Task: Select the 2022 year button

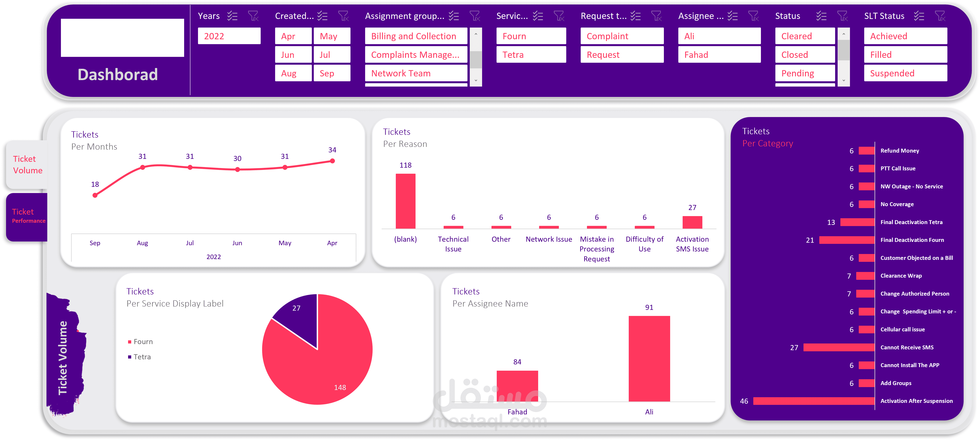Action: 229,36
